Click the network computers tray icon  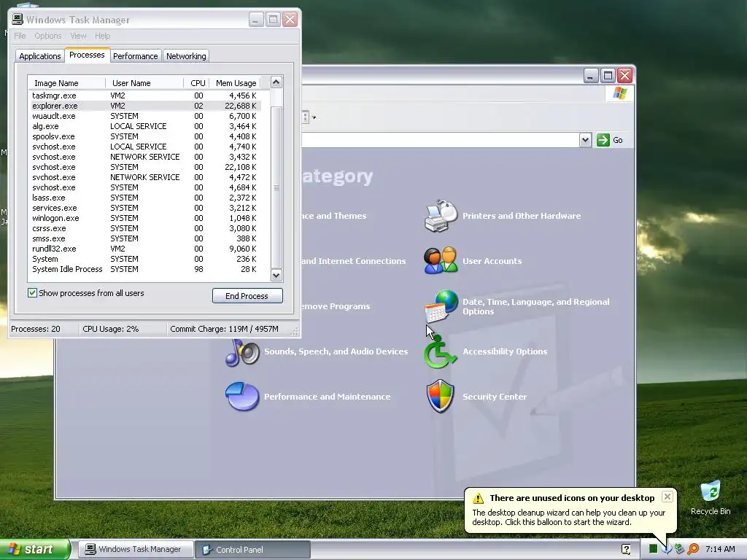[679, 548]
